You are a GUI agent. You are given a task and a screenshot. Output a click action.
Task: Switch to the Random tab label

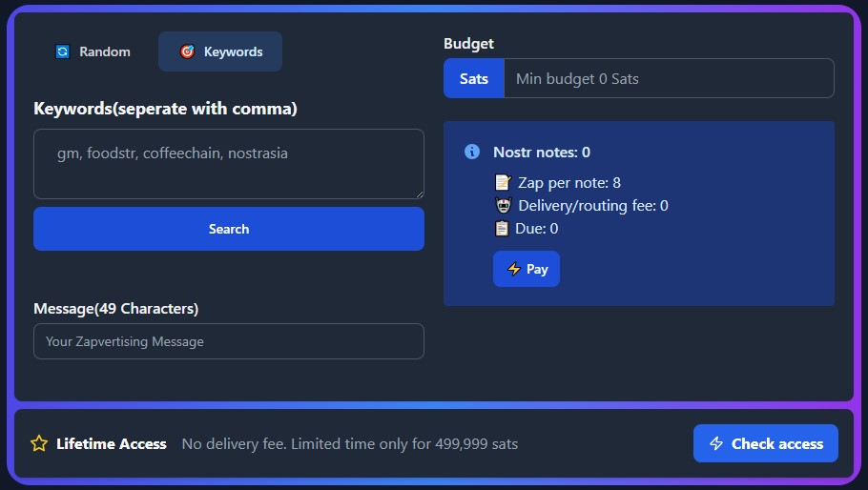click(104, 51)
